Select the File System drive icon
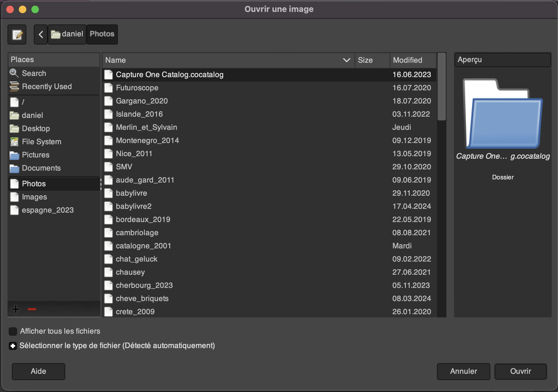Viewport: 558px width, 392px height. 14,142
